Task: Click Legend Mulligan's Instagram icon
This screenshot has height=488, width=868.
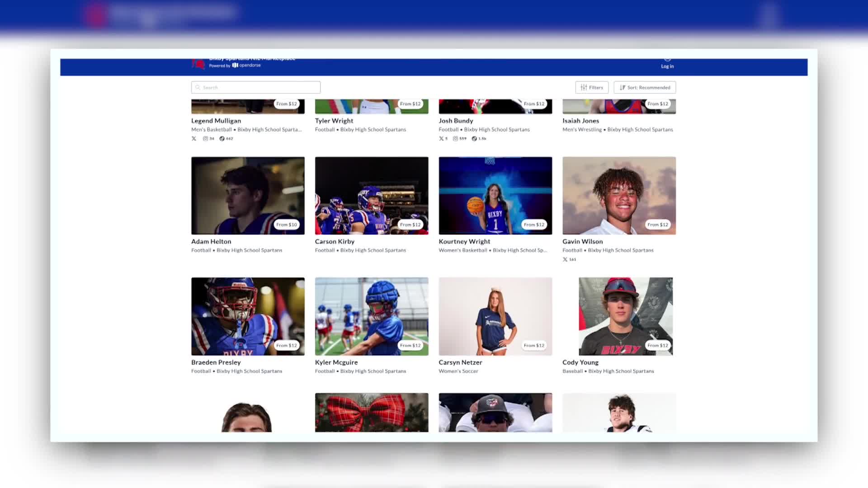Action: coord(205,139)
